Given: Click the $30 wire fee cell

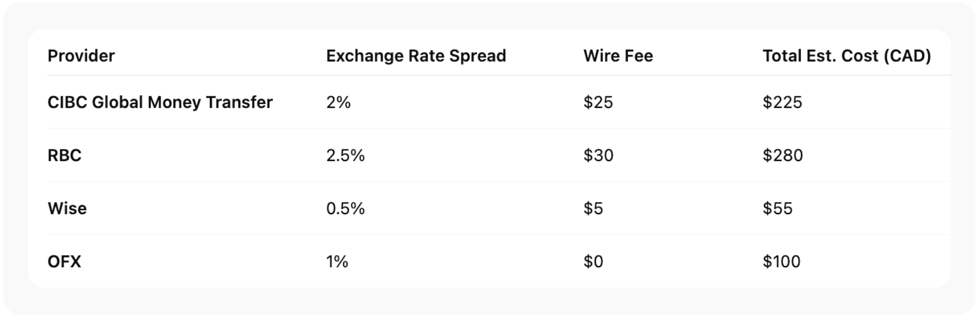Looking at the screenshot, I should (598, 155).
